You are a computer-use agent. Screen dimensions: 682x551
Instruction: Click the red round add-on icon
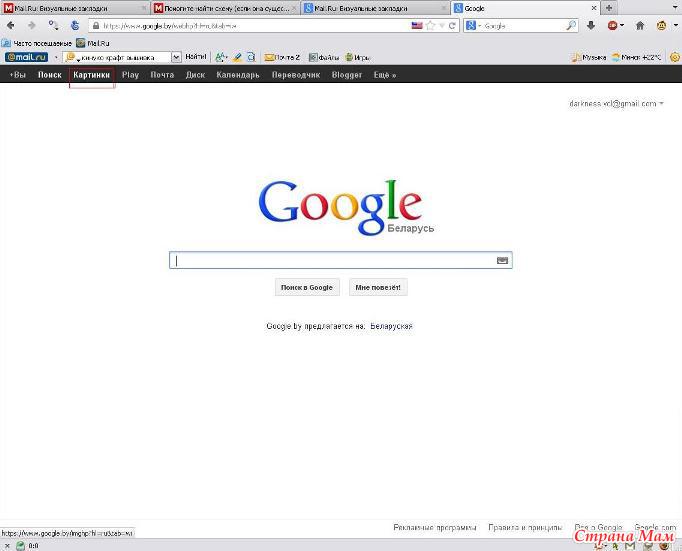(x=612, y=26)
